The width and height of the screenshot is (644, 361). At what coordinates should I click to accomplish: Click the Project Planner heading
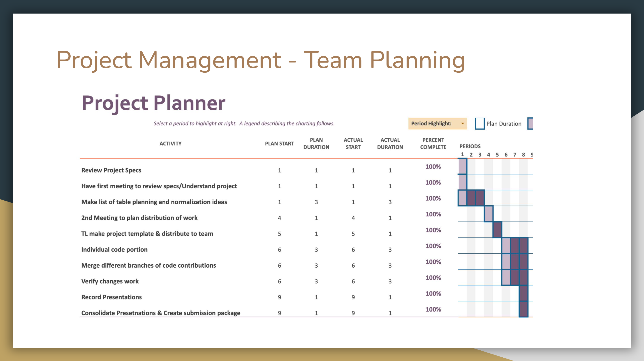click(153, 103)
